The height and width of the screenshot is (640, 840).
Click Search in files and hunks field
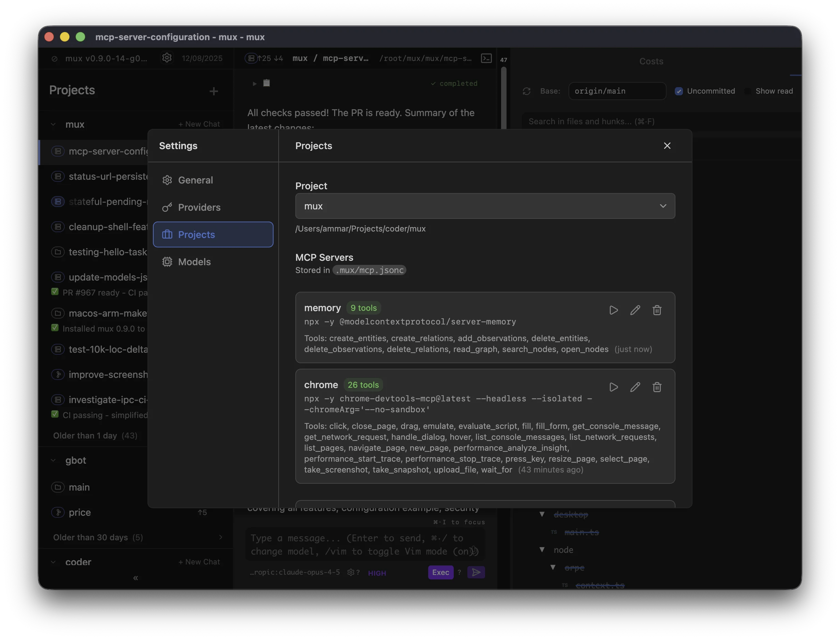(661, 122)
